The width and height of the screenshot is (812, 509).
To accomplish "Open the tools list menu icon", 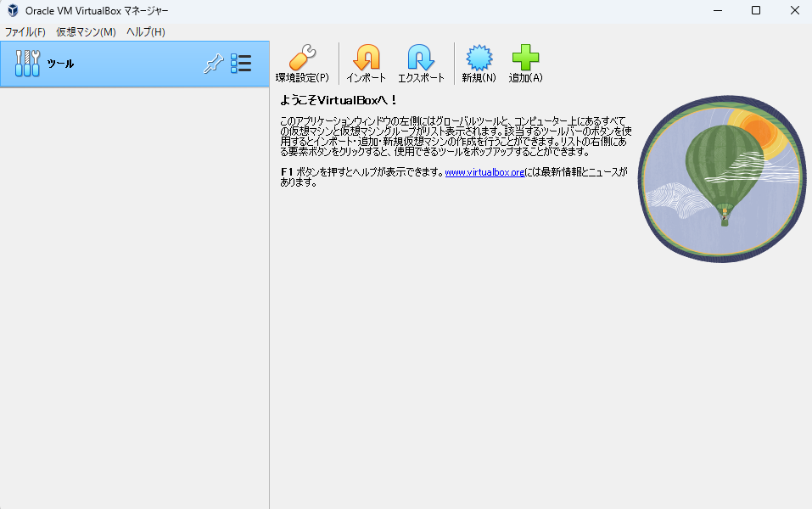I will pyautogui.click(x=241, y=64).
